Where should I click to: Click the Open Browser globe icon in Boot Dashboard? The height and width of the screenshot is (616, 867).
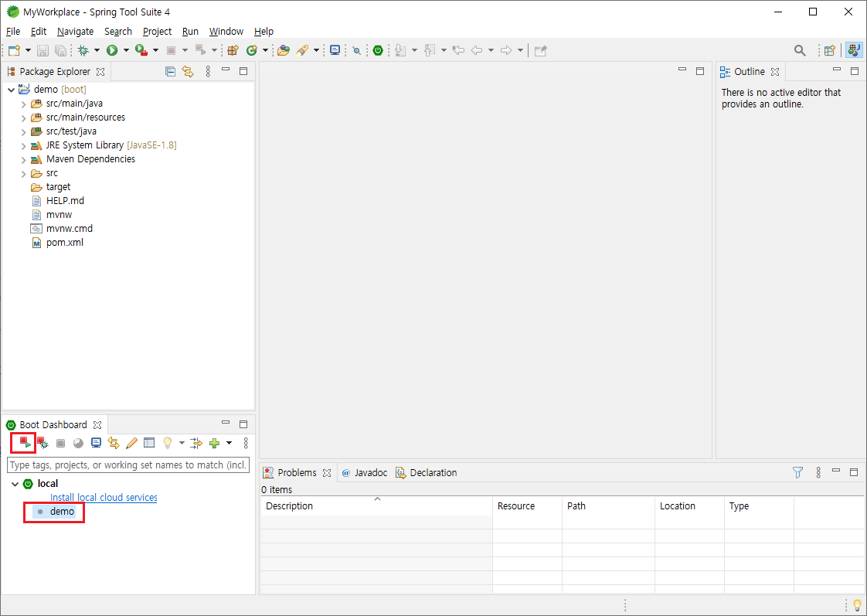79,443
